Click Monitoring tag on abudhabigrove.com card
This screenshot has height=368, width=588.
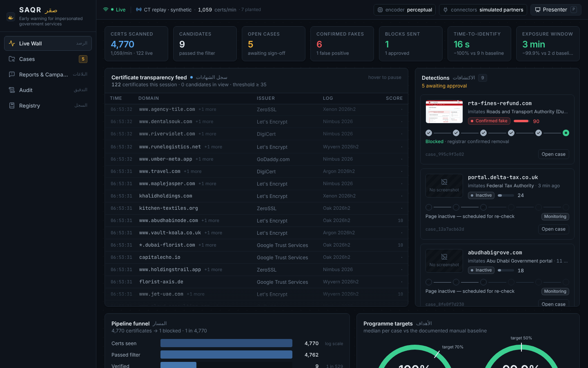(x=555, y=292)
